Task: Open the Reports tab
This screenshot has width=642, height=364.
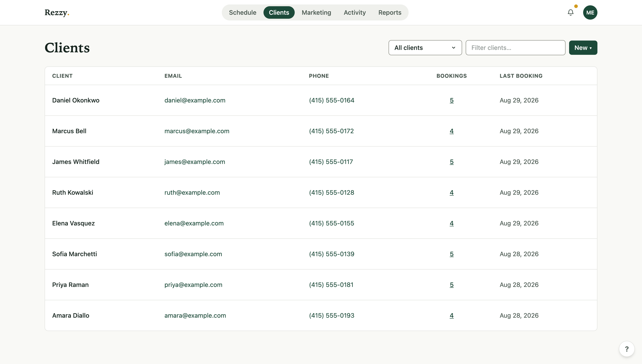Action: [x=390, y=12]
